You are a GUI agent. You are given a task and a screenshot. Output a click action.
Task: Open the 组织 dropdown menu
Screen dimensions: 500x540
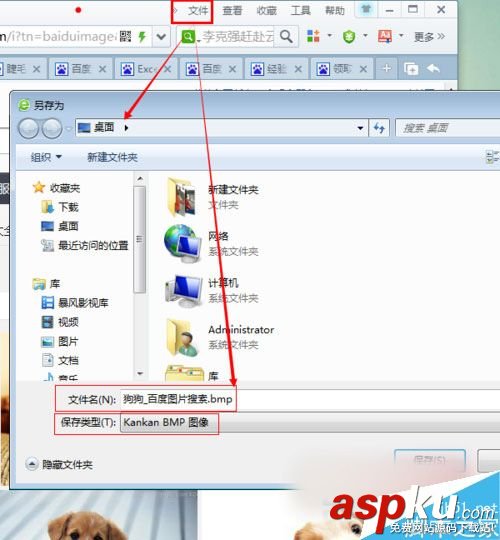click(46, 157)
